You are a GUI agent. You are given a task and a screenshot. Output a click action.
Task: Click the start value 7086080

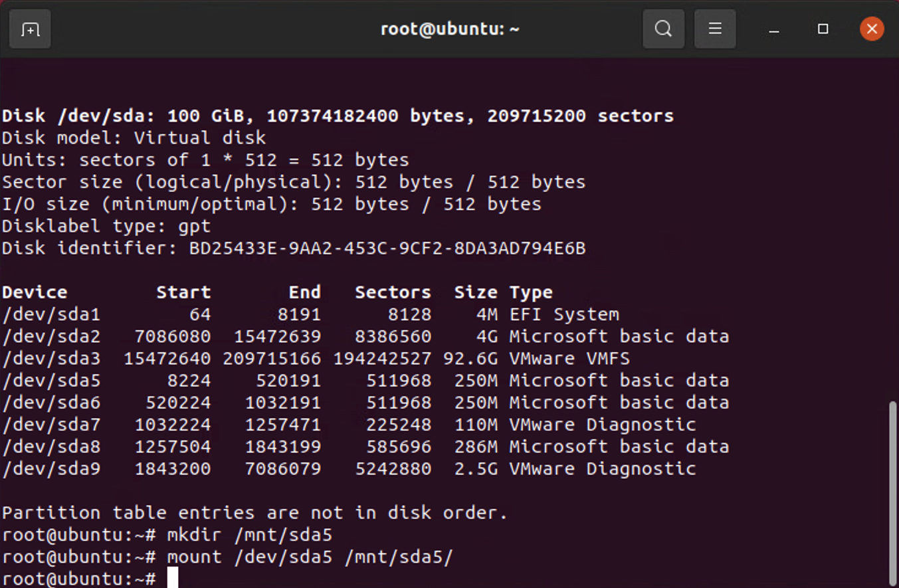173,336
